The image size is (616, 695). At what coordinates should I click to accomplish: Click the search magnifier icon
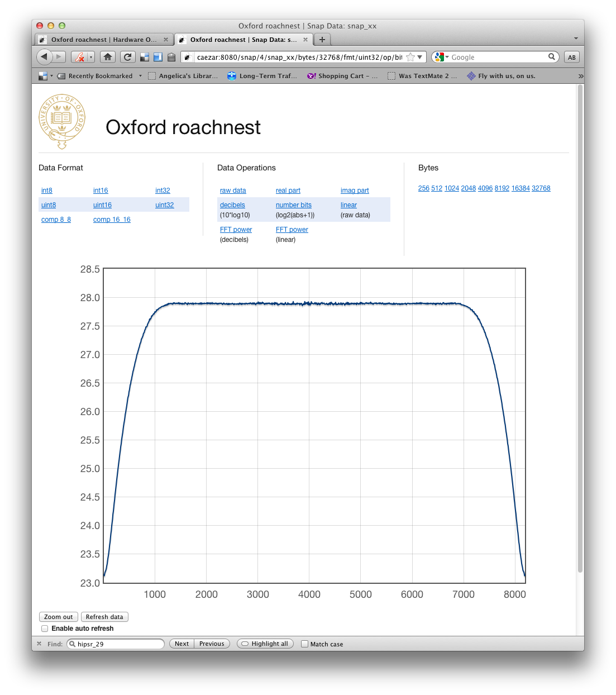coord(552,57)
